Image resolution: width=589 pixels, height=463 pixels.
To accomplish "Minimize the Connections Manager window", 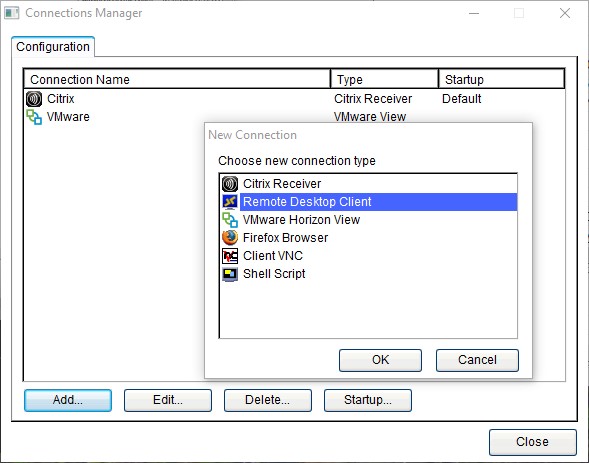I will click(x=474, y=13).
